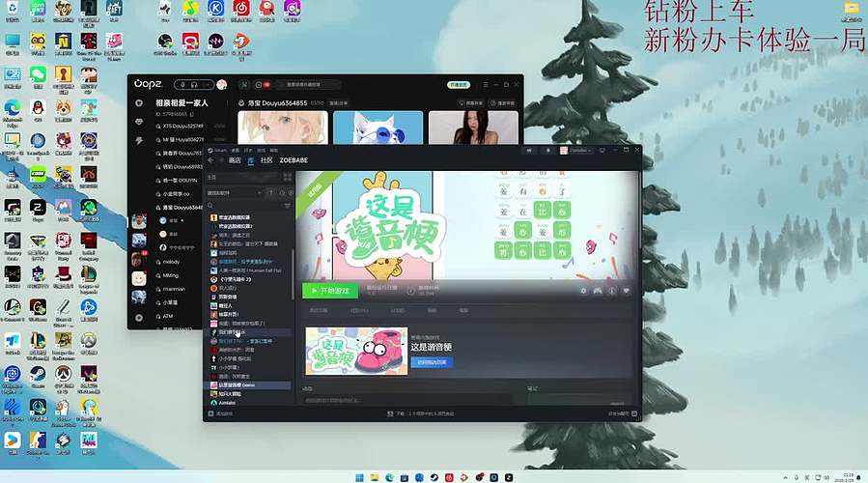This screenshot has width=868, height=483.
Task: Select the 库 library tab in Steam
Action: point(251,160)
